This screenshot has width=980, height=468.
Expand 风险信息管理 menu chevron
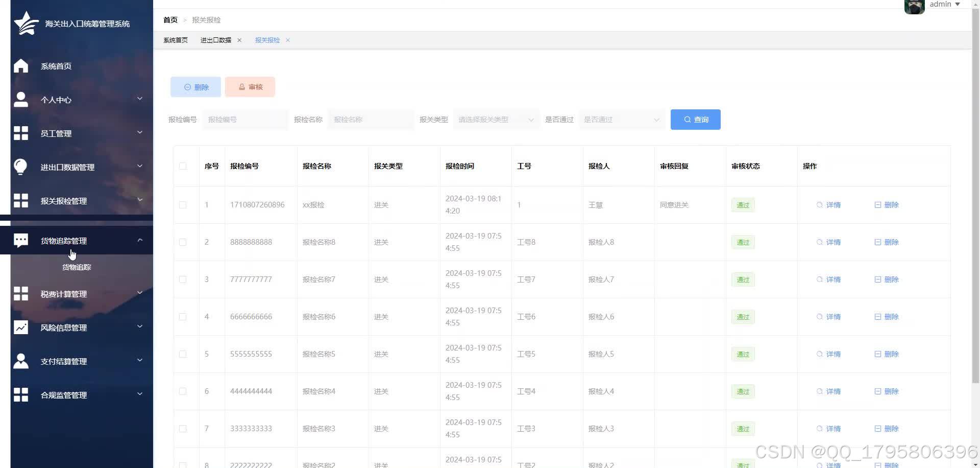point(139,326)
